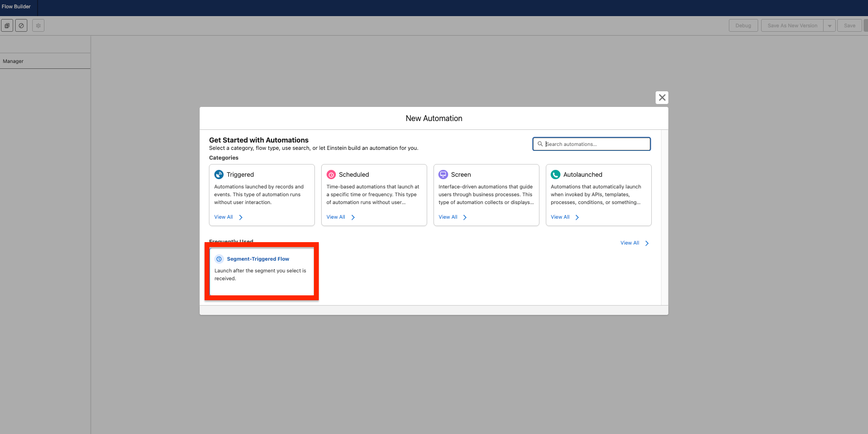Image resolution: width=868 pixels, height=434 pixels.
Task: Click the circle-slash toolbar icon
Action: (x=21, y=26)
